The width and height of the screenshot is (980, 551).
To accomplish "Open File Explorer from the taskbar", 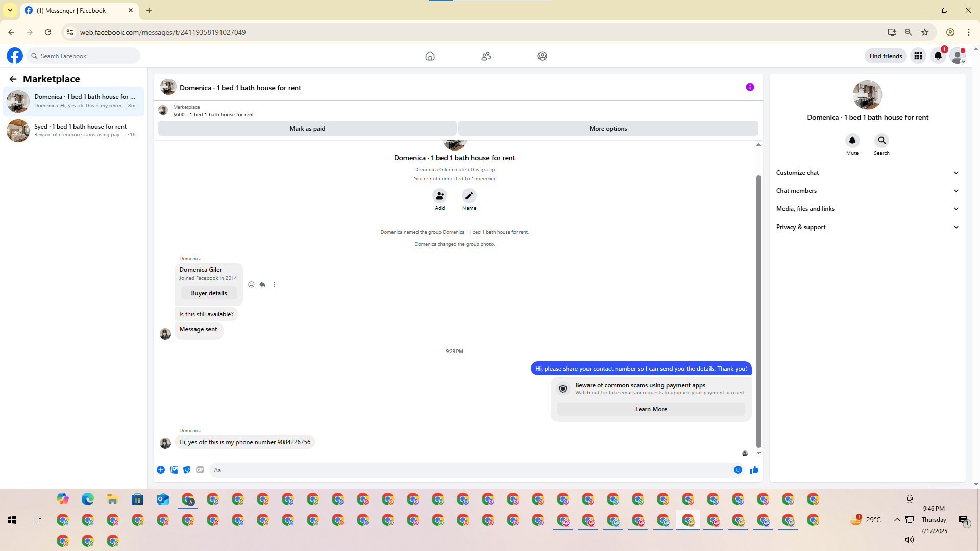I will point(113,499).
